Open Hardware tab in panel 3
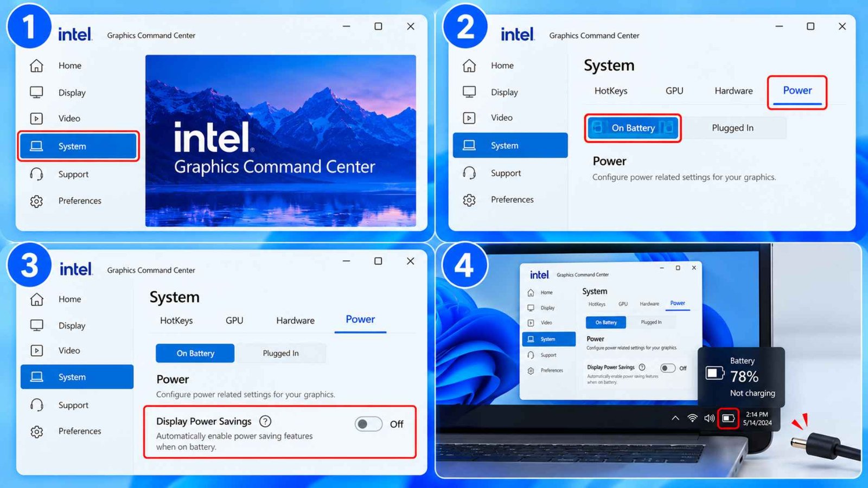 tap(295, 320)
